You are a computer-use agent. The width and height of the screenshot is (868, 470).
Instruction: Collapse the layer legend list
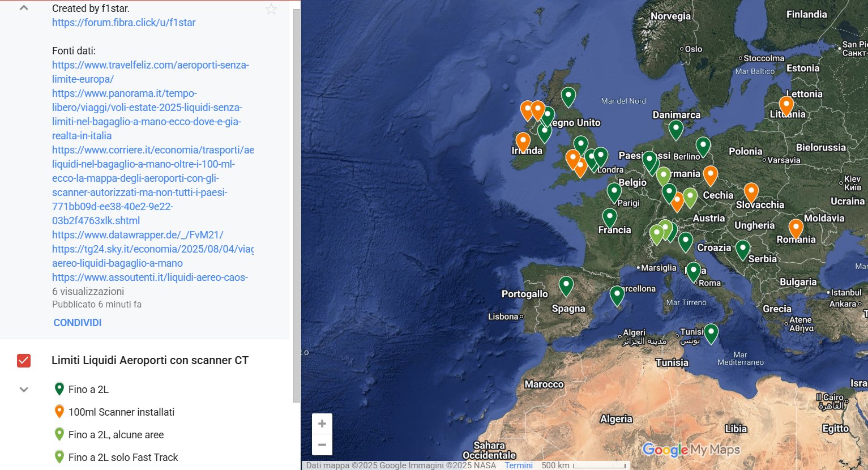[24, 390]
